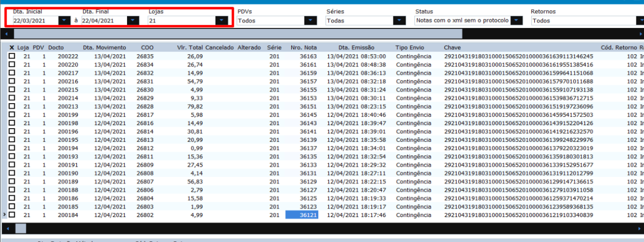Check the row checkbox for Docto 200195
The image size is (644, 242).
pos(12,140)
